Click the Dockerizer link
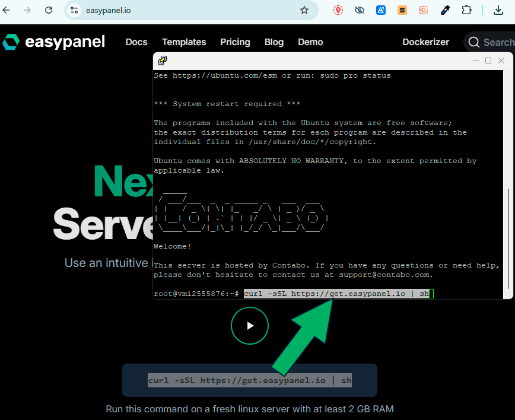The image size is (515, 420). click(425, 42)
